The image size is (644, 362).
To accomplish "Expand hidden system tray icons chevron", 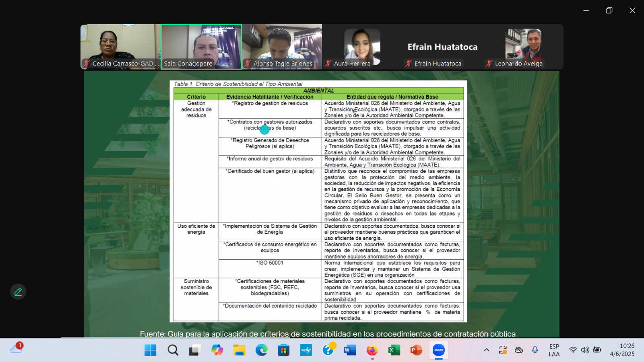I will [487, 350].
